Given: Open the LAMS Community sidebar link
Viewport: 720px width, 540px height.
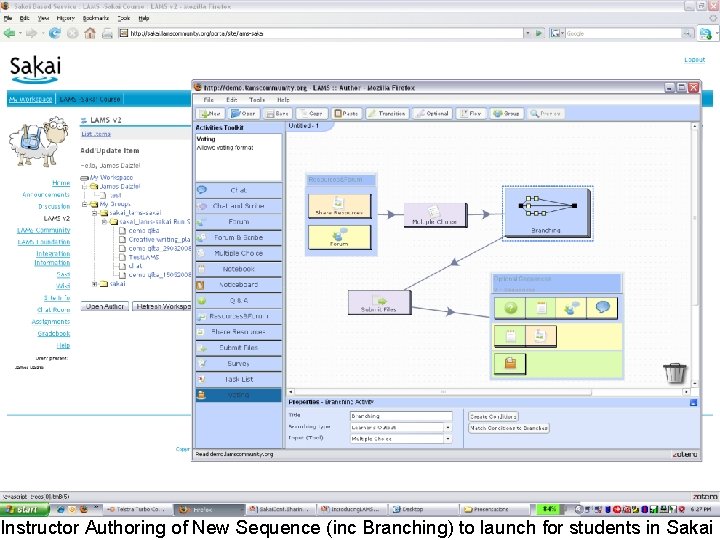Looking at the screenshot, I should pyautogui.click(x=44, y=230).
